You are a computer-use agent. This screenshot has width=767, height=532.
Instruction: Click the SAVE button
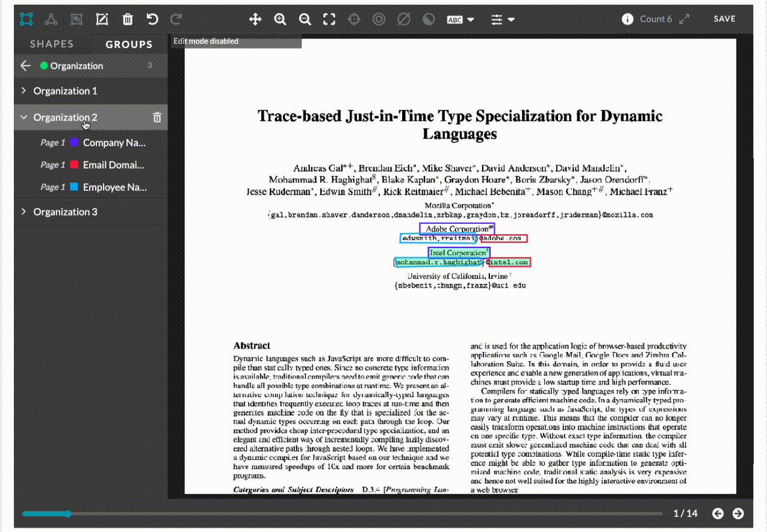pos(725,19)
